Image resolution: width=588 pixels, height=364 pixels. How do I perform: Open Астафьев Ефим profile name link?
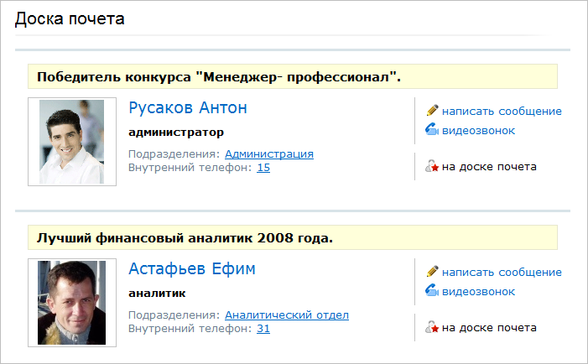point(192,269)
